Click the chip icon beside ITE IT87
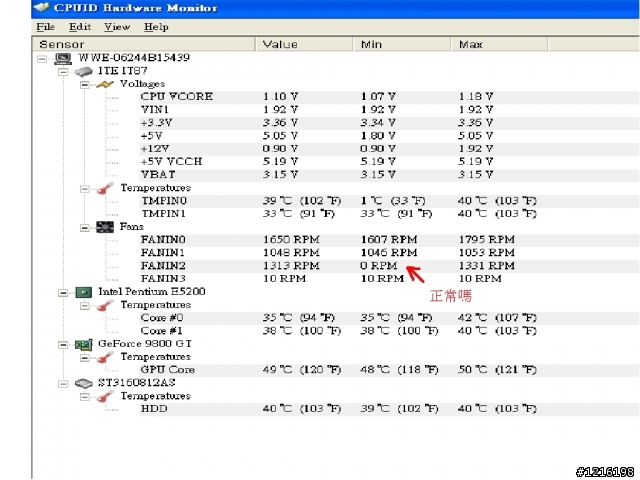The image size is (640, 480). (84, 72)
